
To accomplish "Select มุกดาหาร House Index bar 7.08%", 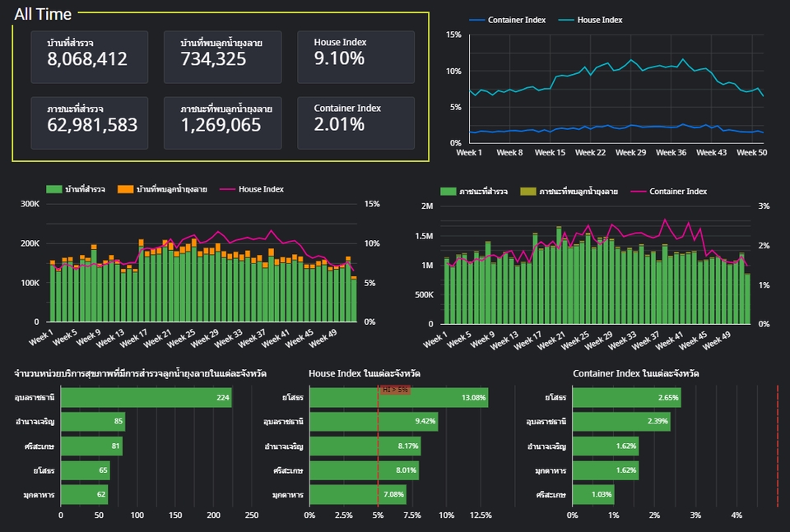I will click(x=358, y=494).
